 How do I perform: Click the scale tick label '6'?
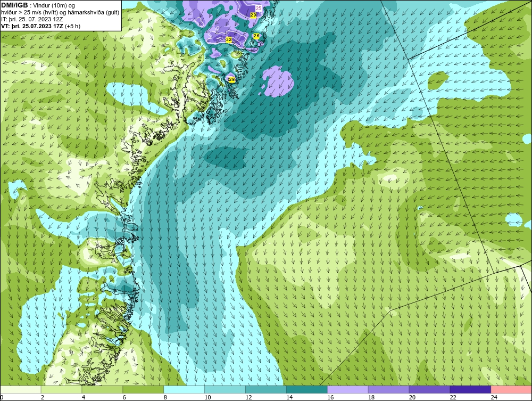124,397
